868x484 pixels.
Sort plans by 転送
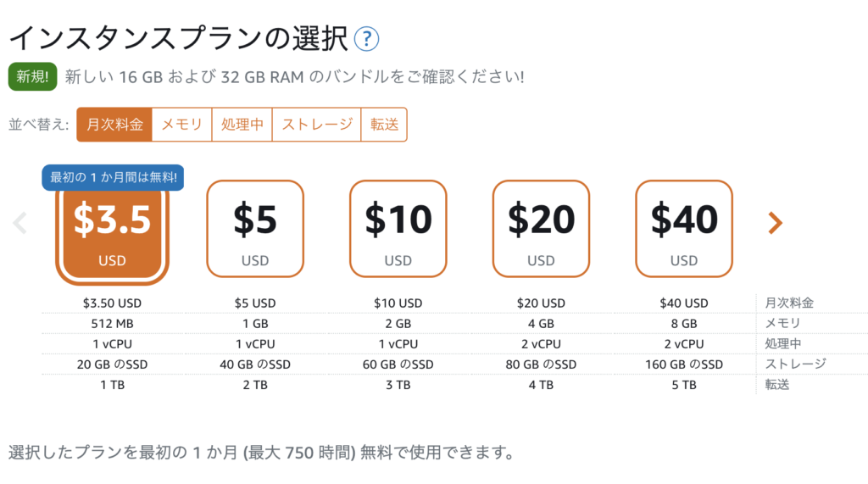coord(384,125)
